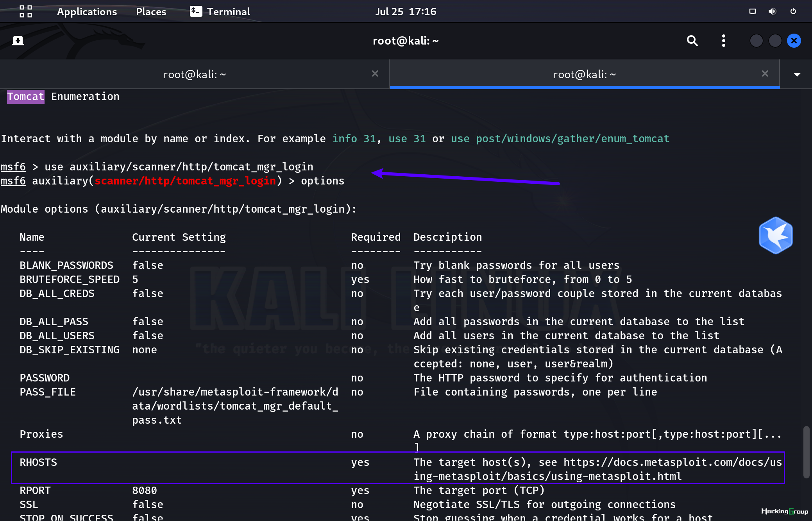Switch to the second root@kali tab
The height and width of the screenshot is (521, 812).
pyautogui.click(x=585, y=74)
